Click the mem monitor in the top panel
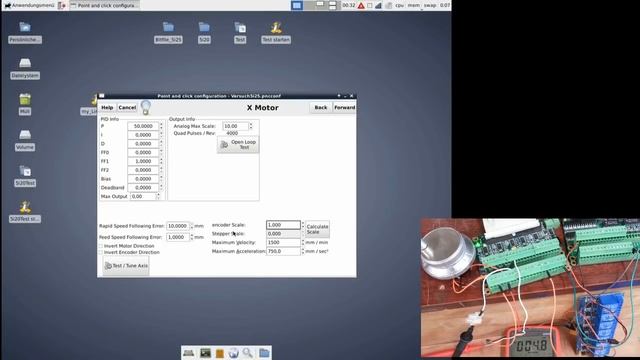 coord(413,5)
